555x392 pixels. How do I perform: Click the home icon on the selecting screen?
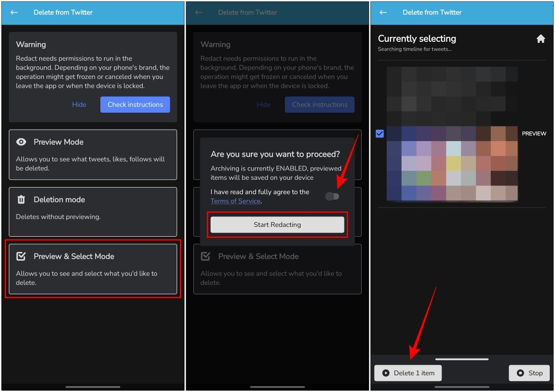tap(541, 38)
